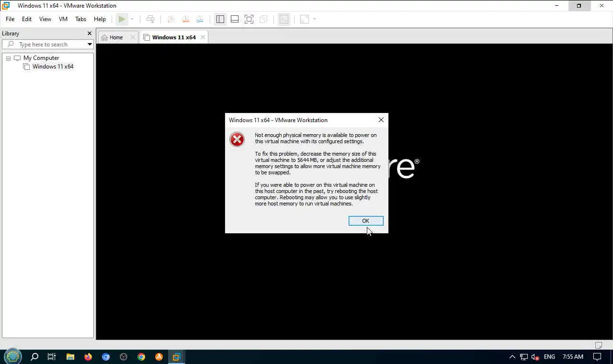Open the Start menu
Screen dimensions: 613x364
[13, 357]
